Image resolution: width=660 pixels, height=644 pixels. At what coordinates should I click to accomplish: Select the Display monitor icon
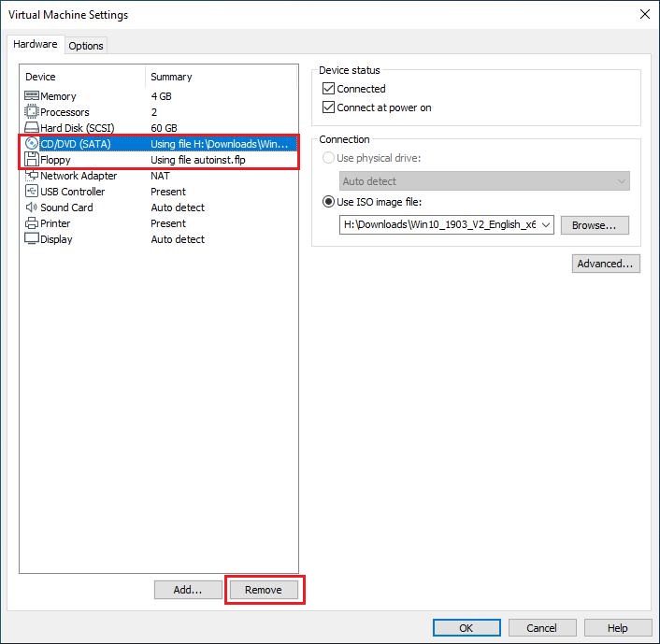click(x=31, y=239)
